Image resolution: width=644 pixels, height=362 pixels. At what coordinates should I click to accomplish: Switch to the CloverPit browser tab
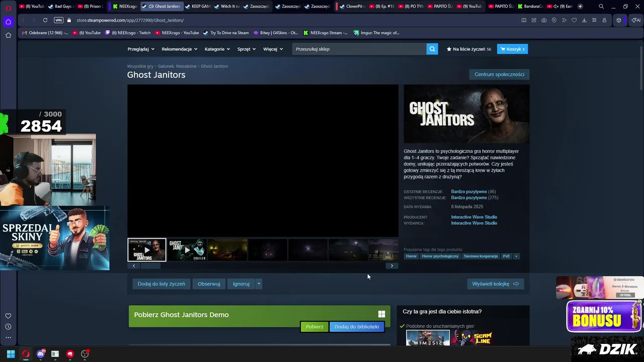pyautogui.click(x=352, y=7)
